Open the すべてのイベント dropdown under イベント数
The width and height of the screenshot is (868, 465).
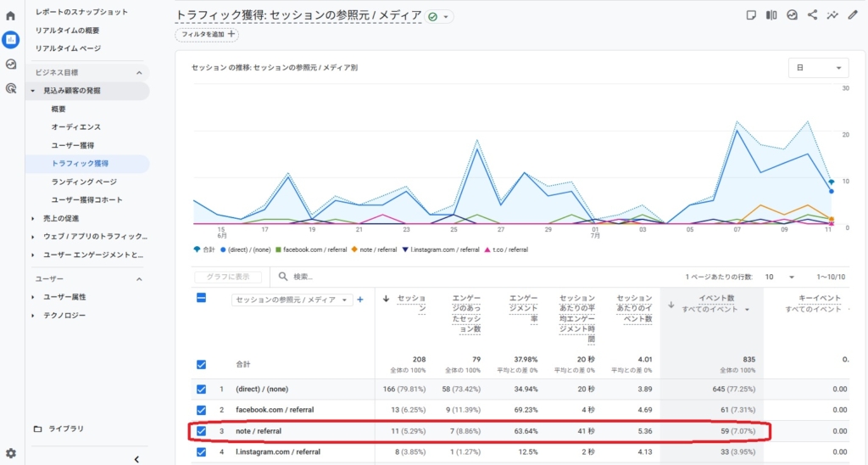pos(715,309)
